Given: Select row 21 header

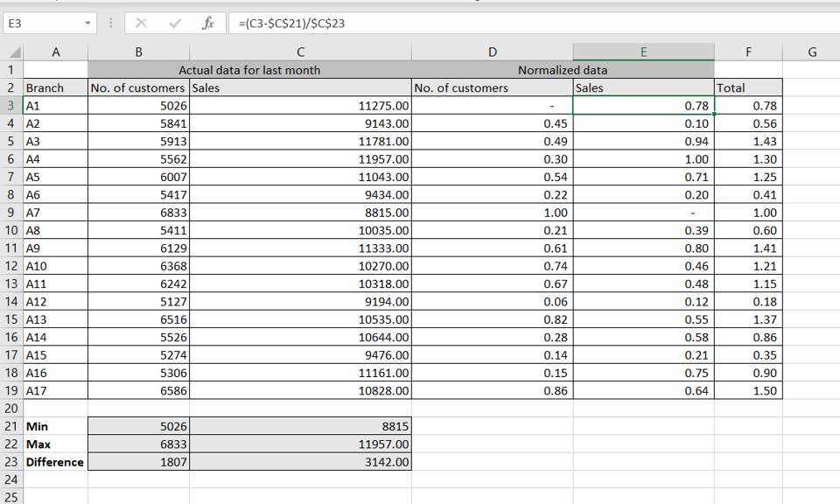Looking at the screenshot, I should 11,426.
